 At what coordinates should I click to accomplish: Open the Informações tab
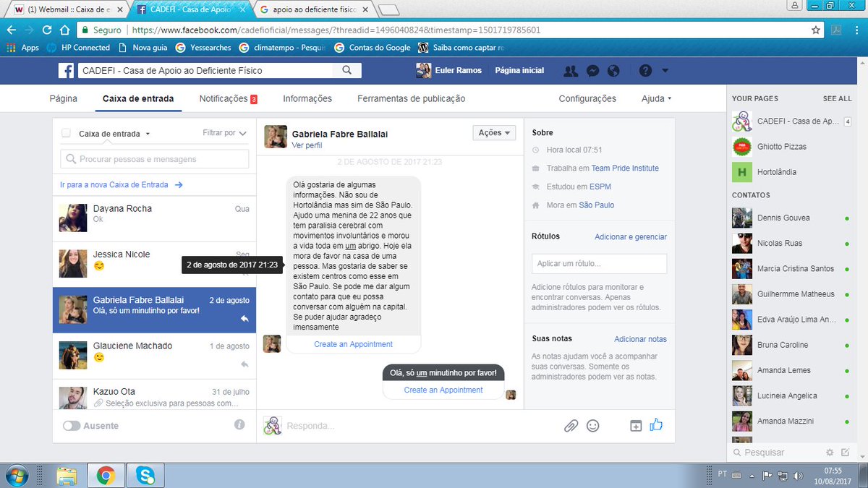pyautogui.click(x=307, y=98)
